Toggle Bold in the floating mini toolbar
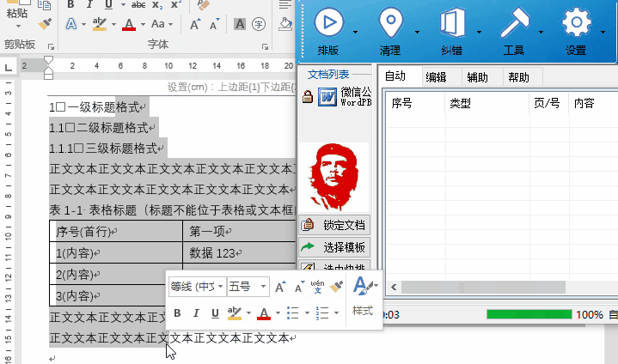Screen dimensions: 618x364 coord(177,312)
